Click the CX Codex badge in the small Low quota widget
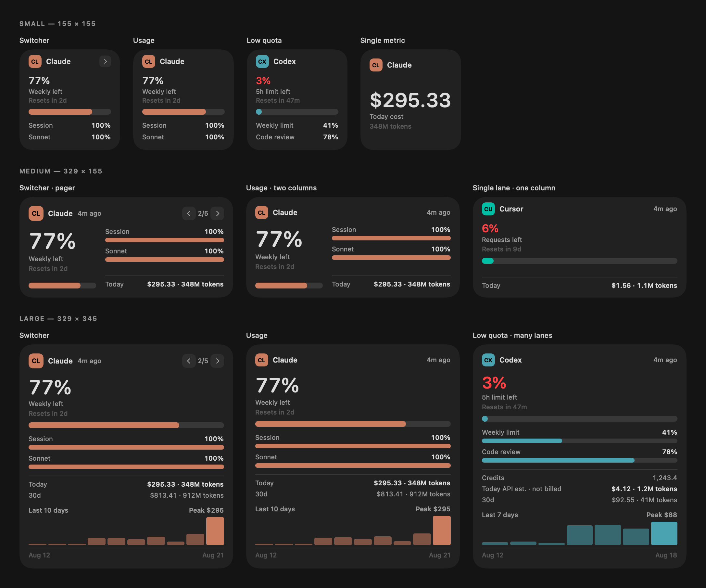 [x=262, y=61]
